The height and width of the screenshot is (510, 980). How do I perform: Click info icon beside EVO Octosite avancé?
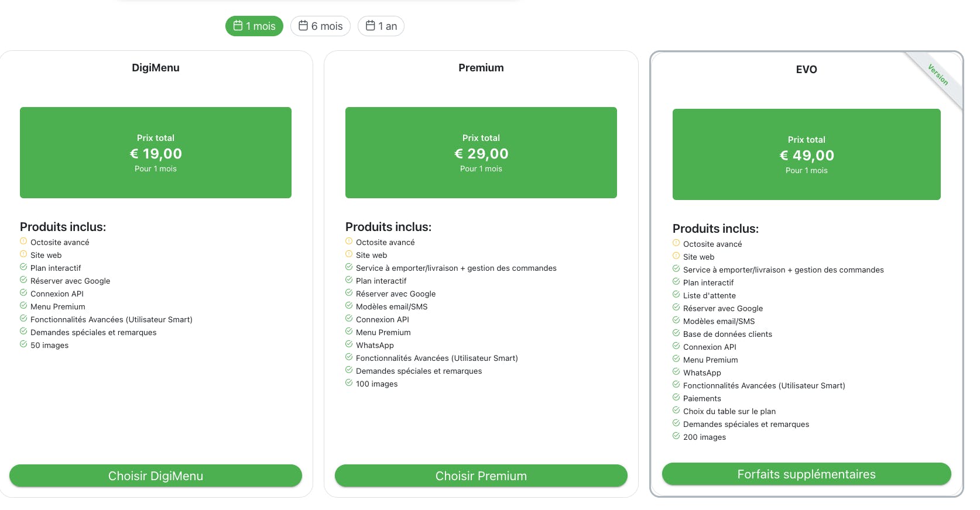tap(676, 243)
